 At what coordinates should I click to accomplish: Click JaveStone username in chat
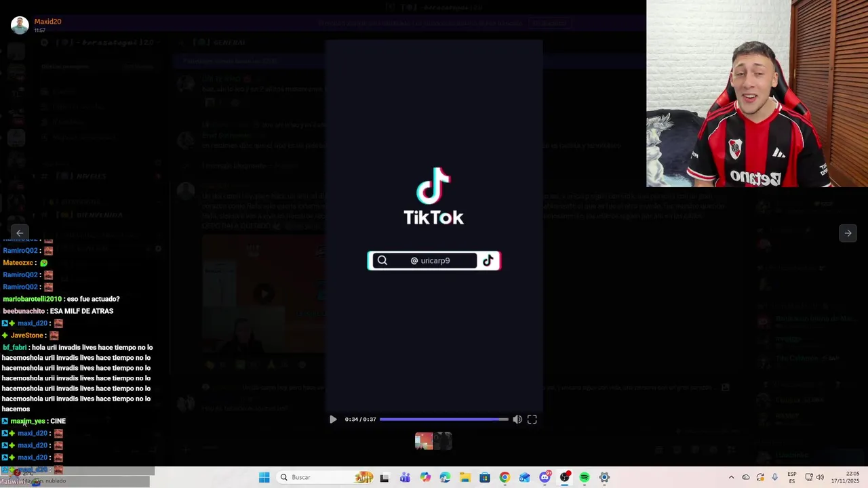[26, 335]
